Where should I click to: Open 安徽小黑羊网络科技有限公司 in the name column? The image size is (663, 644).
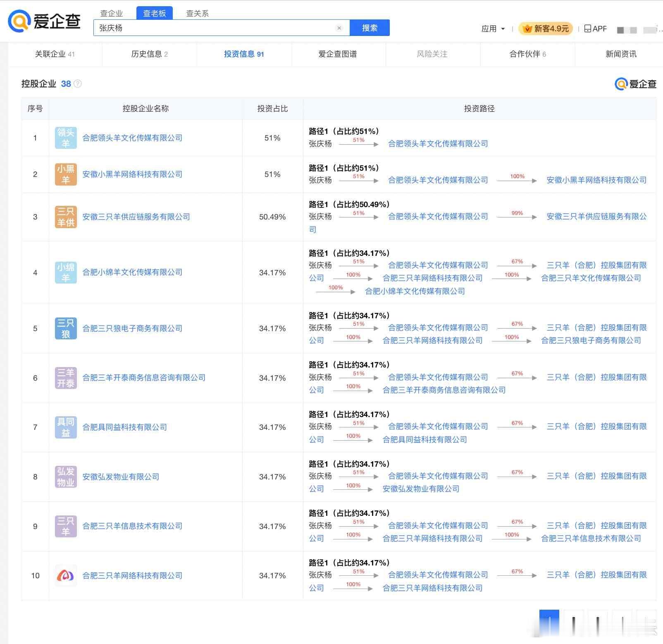point(132,174)
